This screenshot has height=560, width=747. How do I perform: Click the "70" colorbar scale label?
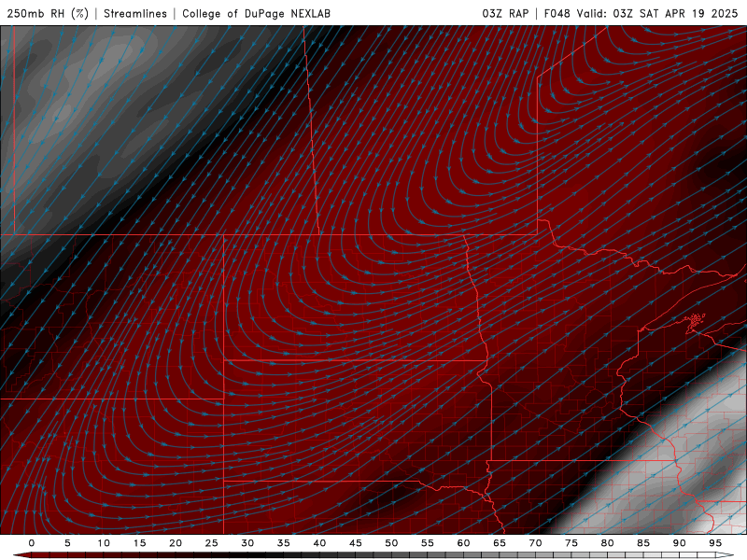pyautogui.click(x=535, y=543)
